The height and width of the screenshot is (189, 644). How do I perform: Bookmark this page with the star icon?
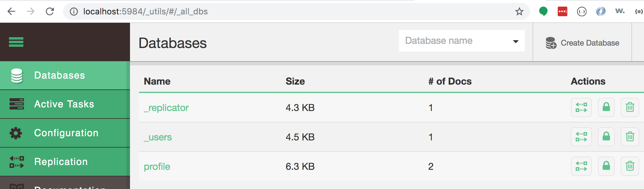(519, 11)
